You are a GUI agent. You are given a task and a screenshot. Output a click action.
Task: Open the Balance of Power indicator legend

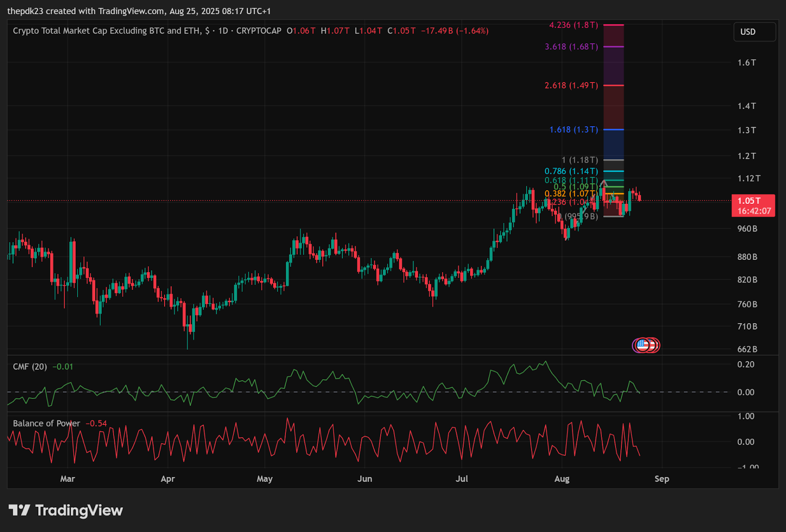[x=46, y=423]
